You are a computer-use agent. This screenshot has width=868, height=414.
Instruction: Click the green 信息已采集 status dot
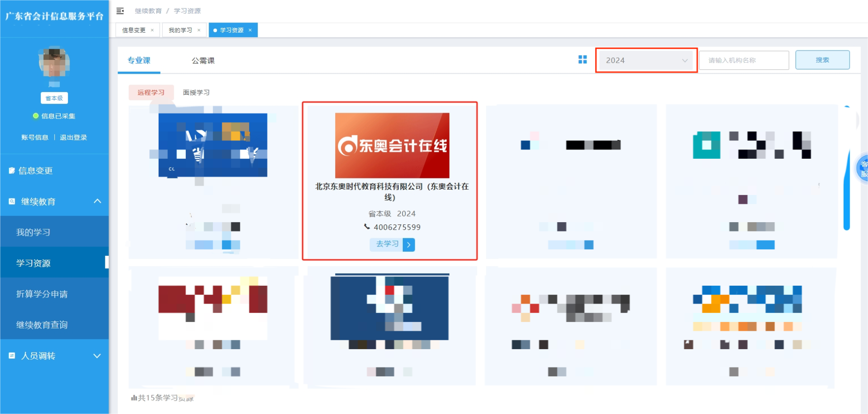[x=35, y=116]
